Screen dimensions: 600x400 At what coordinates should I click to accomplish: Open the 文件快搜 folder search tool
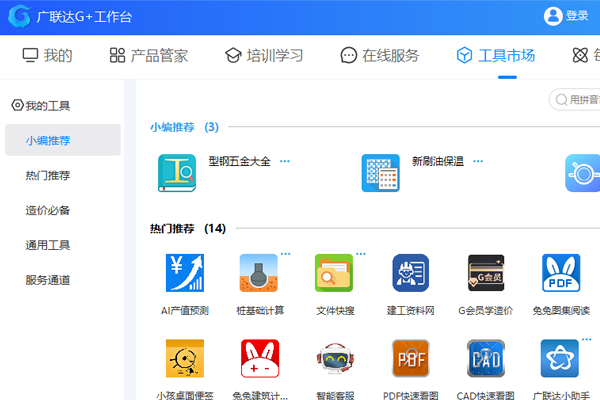click(334, 273)
